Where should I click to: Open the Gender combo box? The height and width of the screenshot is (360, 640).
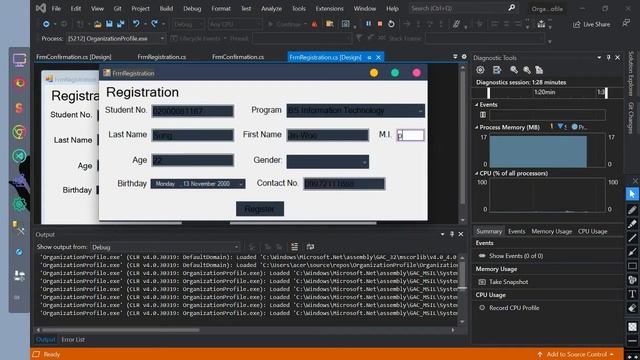pyautogui.click(x=328, y=162)
